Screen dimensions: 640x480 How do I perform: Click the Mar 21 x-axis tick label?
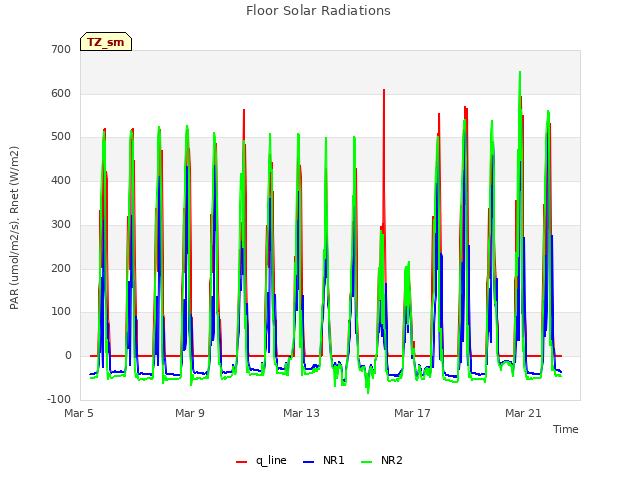click(523, 413)
